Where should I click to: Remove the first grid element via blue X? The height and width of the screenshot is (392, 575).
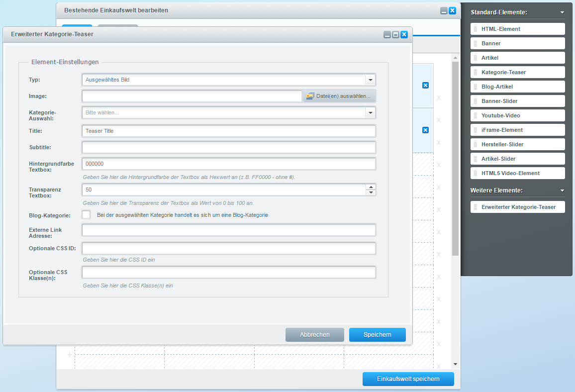[425, 86]
